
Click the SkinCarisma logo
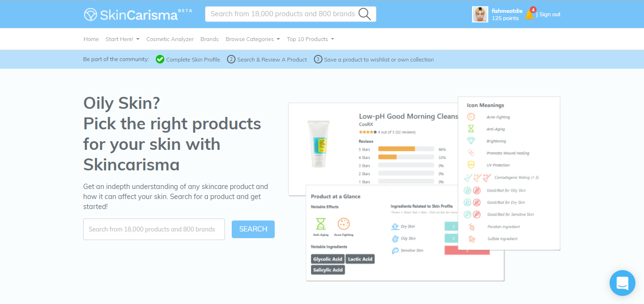pyautogui.click(x=138, y=14)
